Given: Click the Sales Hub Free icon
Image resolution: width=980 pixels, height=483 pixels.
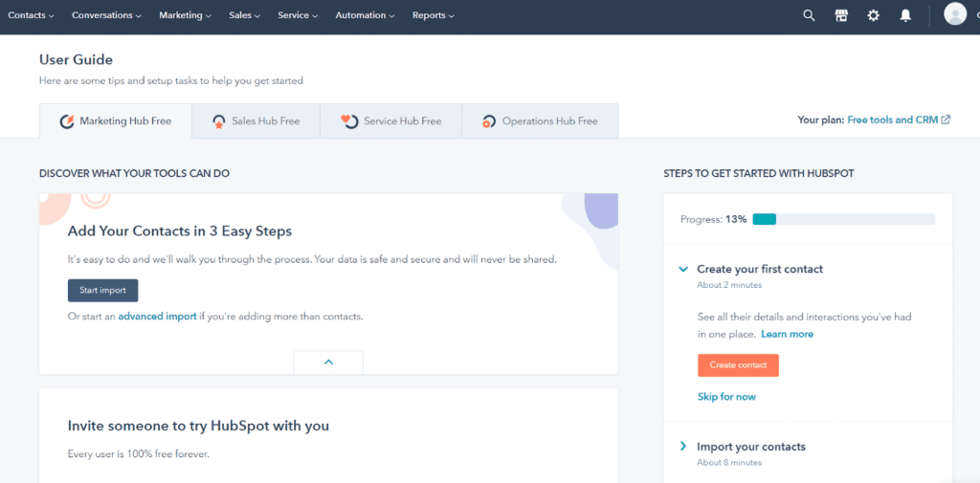Looking at the screenshot, I should point(219,121).
